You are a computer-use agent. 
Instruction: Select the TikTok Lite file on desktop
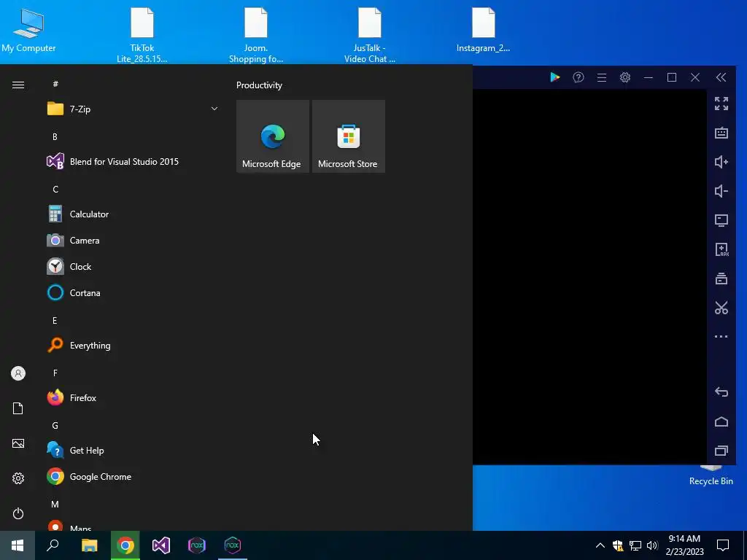[x=142, y=35]
